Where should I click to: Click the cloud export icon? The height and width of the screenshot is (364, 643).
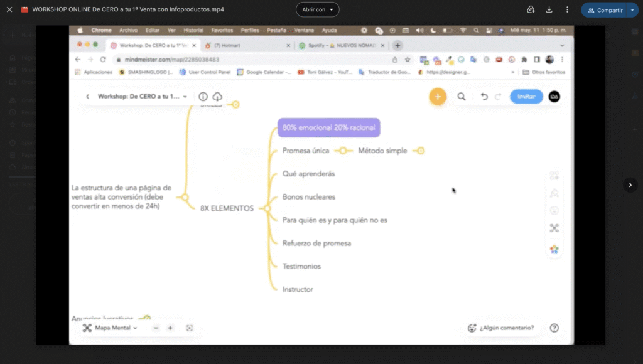[217, 97]
